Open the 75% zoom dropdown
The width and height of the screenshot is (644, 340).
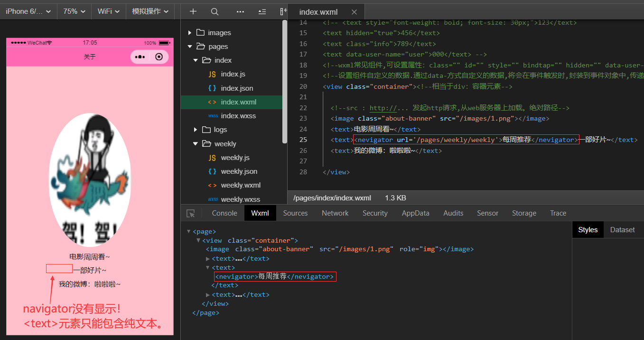tap(74, 11)
